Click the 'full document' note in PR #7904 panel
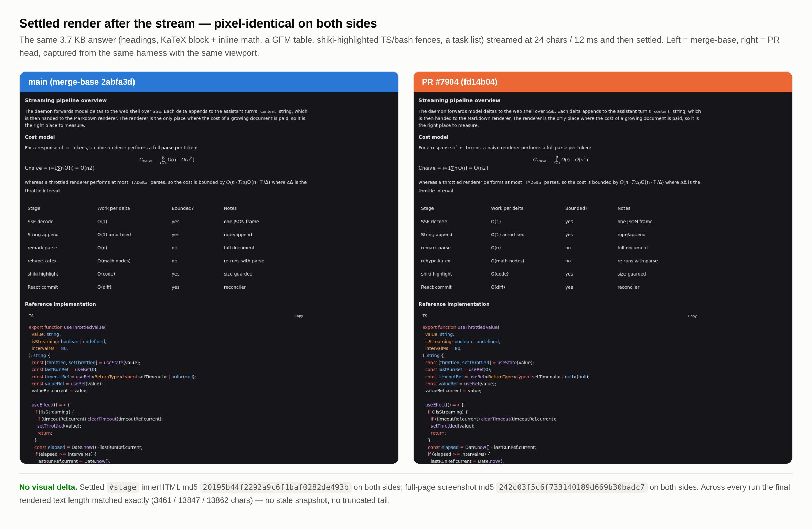 (633, 248)
